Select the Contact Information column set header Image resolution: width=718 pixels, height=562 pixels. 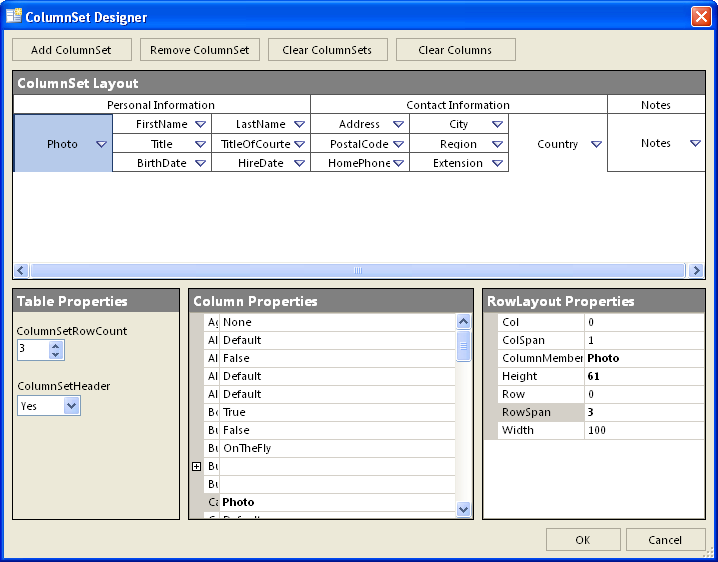[458, 105]
